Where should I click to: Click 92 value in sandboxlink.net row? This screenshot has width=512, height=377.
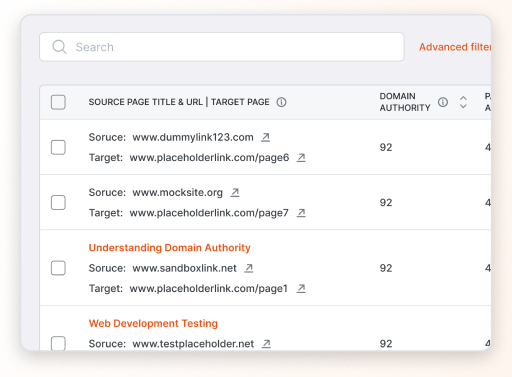386,268
